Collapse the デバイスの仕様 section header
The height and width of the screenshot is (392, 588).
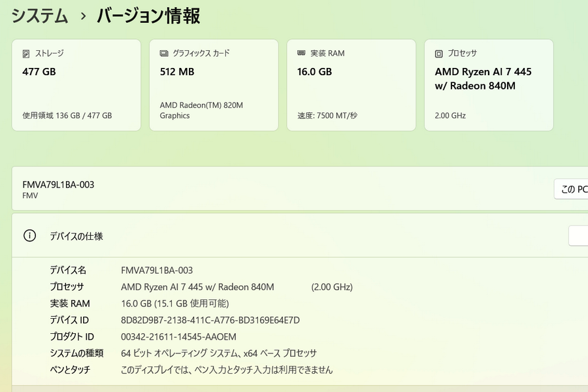pyautogui.click(x=261, y=236)
